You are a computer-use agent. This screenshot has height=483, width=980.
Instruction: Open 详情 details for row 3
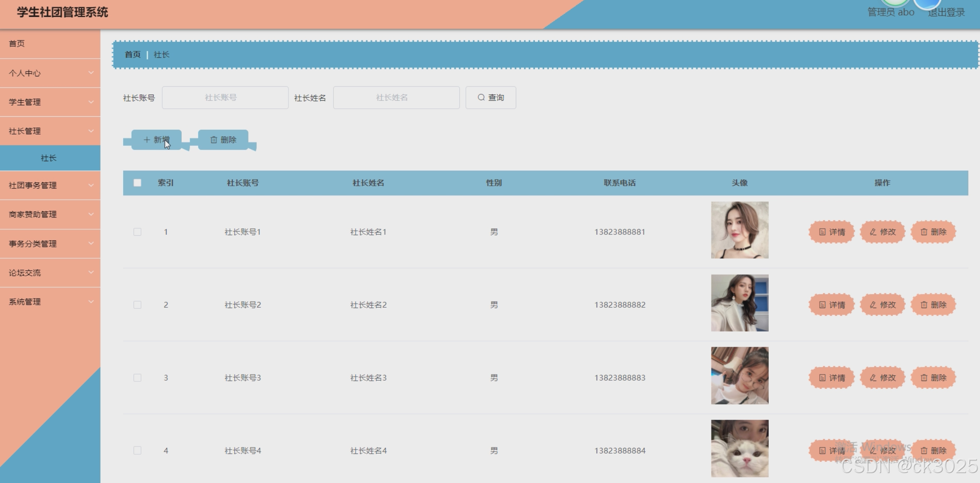click(832, 378)
